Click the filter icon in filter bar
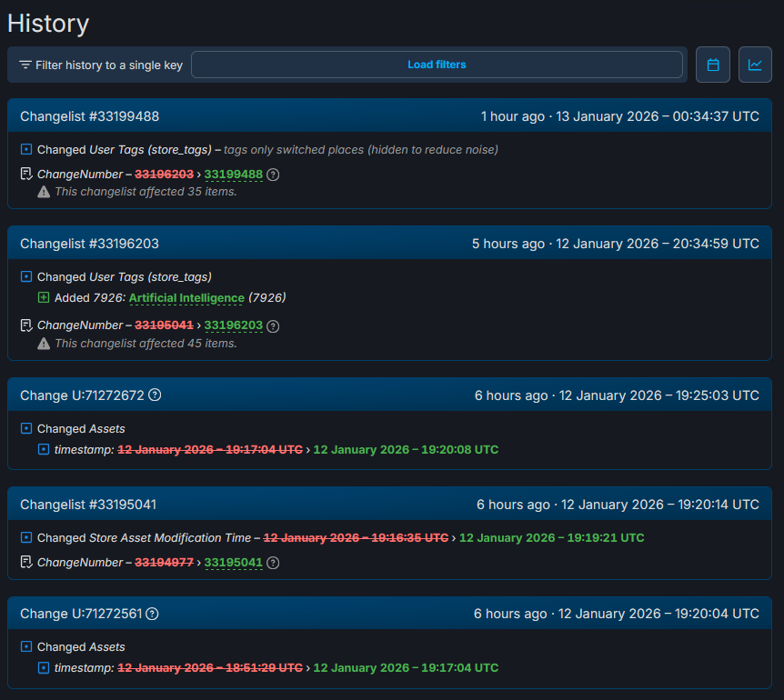 coord(25,65)
